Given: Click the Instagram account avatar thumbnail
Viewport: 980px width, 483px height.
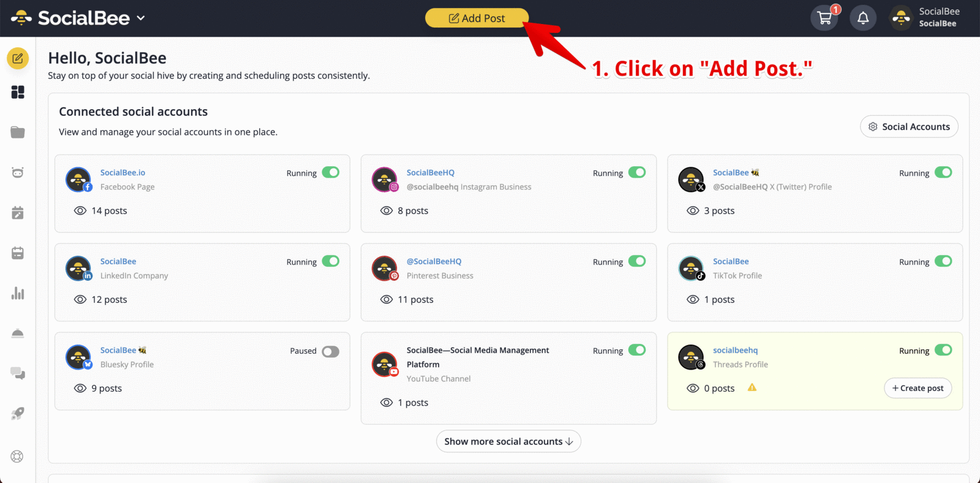Looking at the screenshot, I should 385,180.
